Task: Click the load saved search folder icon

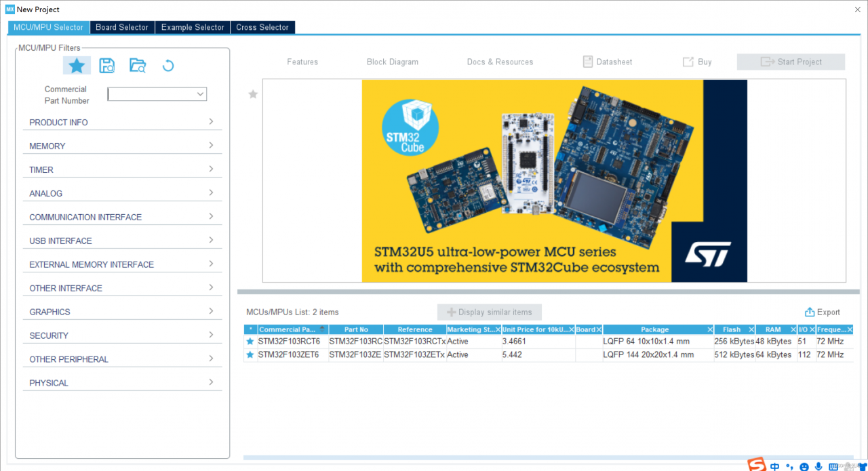Action: click(138, 65)
